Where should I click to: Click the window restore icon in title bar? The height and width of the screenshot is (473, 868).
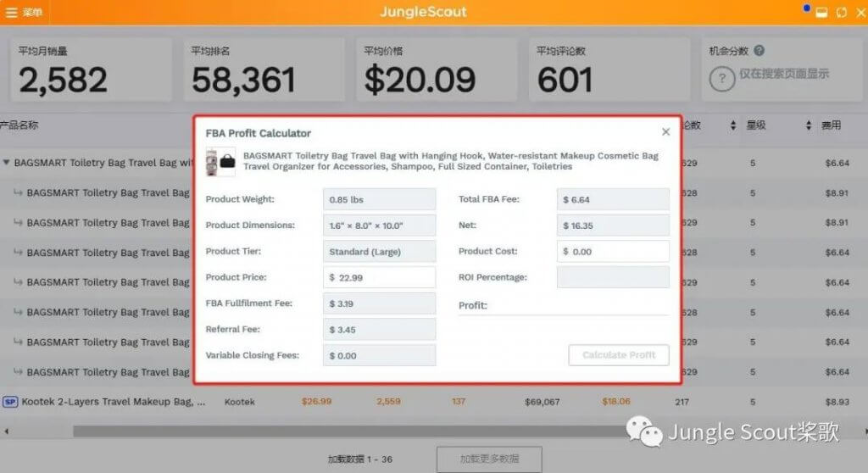(x=821, y=12)
